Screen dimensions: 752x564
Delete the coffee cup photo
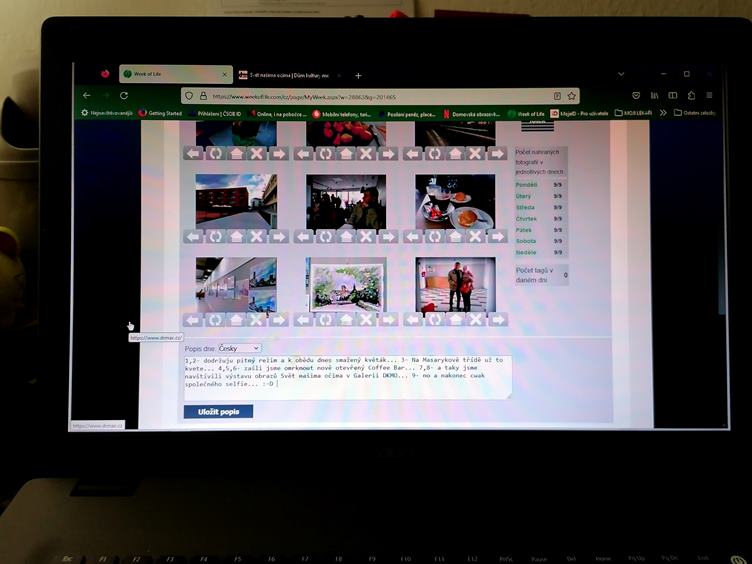click(476, 237)
